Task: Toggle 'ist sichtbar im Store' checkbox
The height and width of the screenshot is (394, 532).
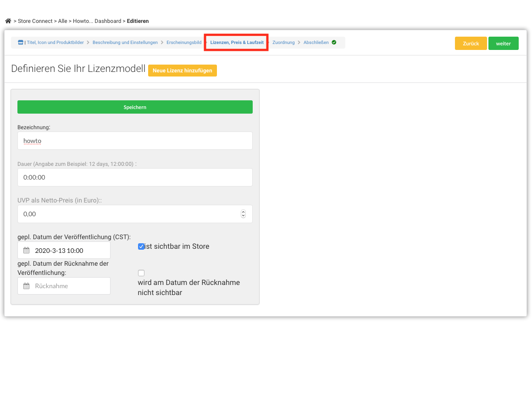Action: click(x=141, y=246)
